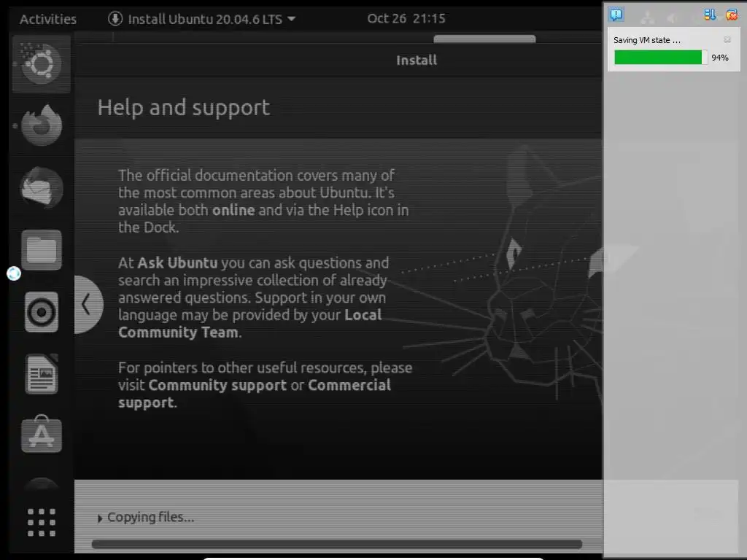Dismiss the Saving VM state notification

[x=727, y=39]
